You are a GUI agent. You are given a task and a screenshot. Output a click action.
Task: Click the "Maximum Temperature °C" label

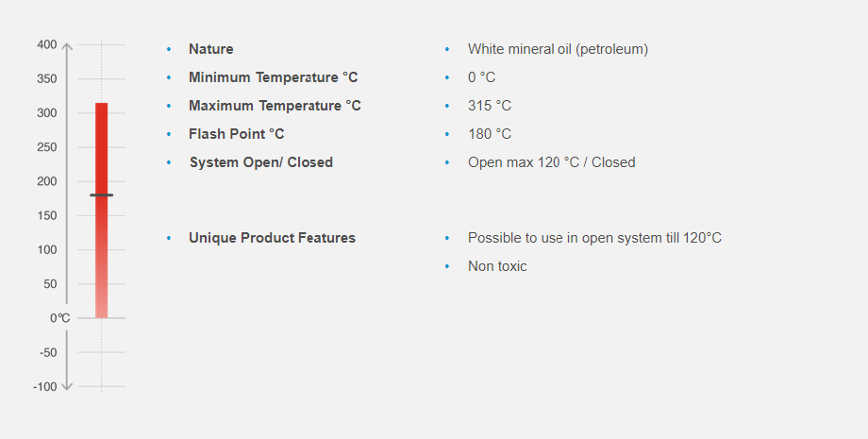[275, 106]
